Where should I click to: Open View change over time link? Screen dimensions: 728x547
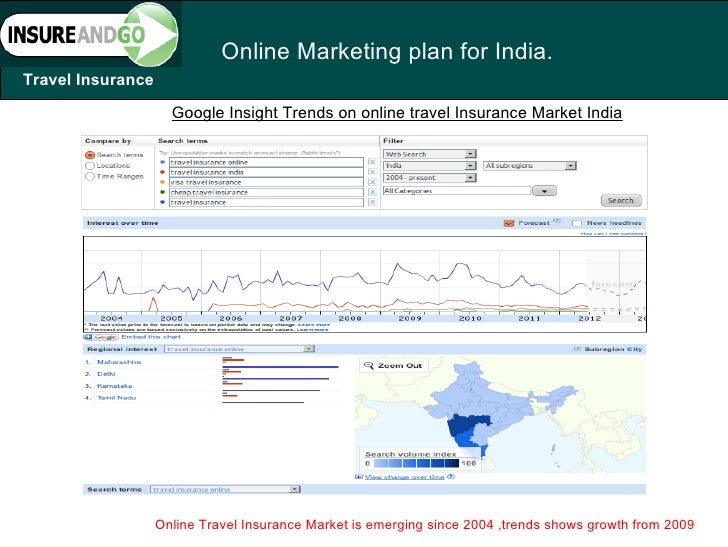pos(404,477)
